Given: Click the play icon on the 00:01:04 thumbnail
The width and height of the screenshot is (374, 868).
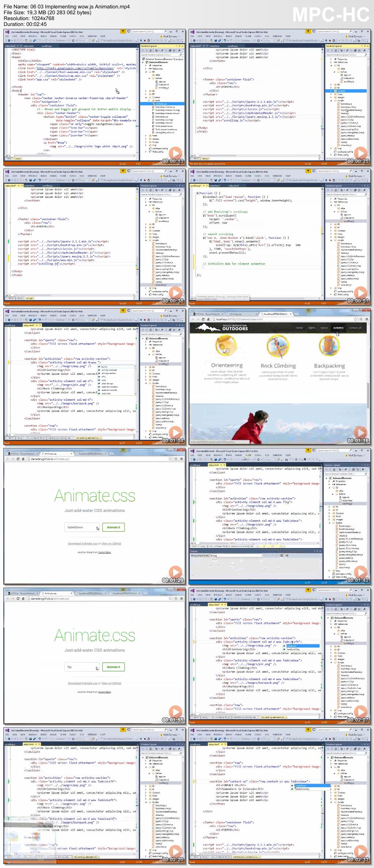Looking at the screenshot, I should click(x=176, y=433).
